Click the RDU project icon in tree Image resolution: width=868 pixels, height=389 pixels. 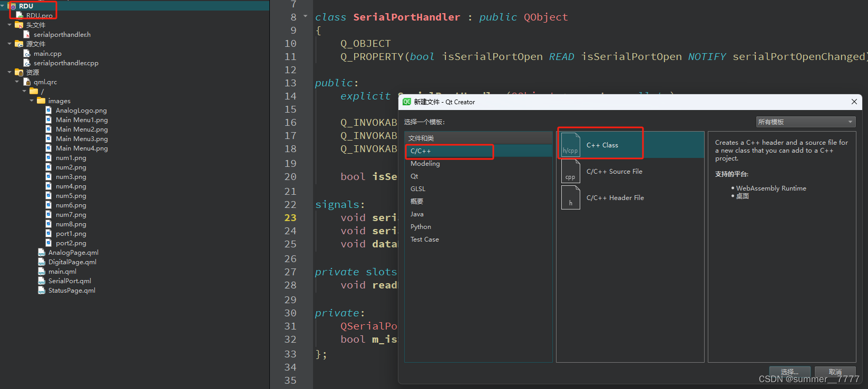[13, 6]
